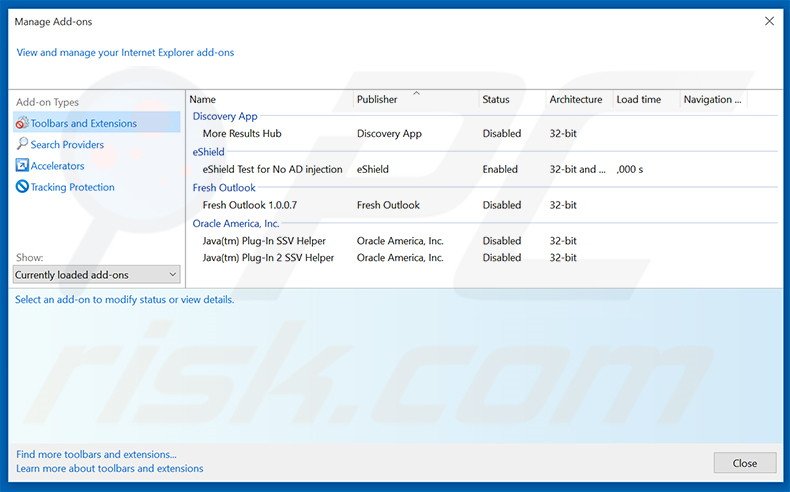The image size is (790, 492).
Task: Select the Oracle America, Inc. group heading
Action: point(236,223)
